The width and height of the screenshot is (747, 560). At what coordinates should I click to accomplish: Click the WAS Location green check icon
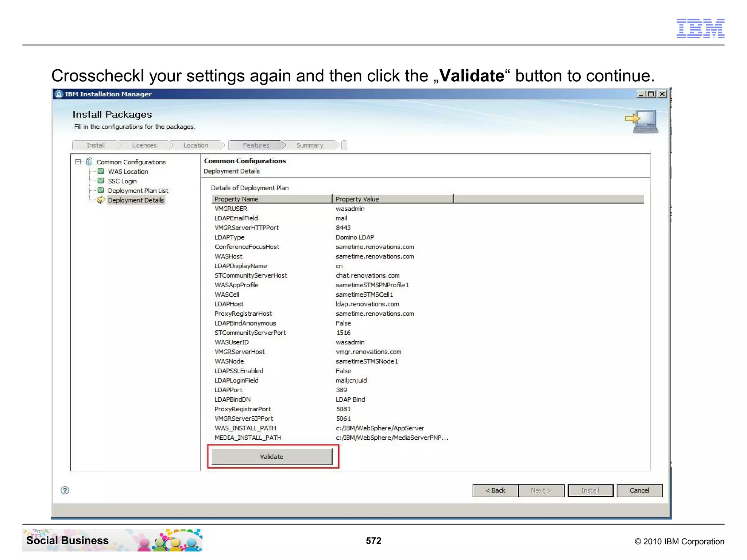101,171
